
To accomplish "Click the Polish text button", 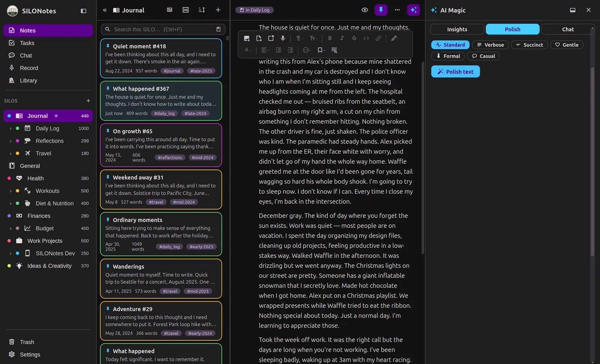I will click(x=456, y=72).
